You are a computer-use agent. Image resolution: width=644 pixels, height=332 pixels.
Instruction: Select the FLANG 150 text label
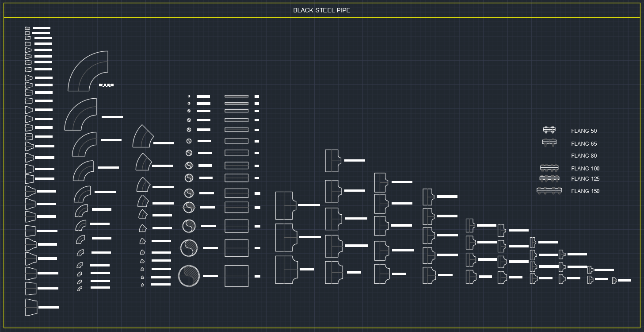(x=585, y=191)
